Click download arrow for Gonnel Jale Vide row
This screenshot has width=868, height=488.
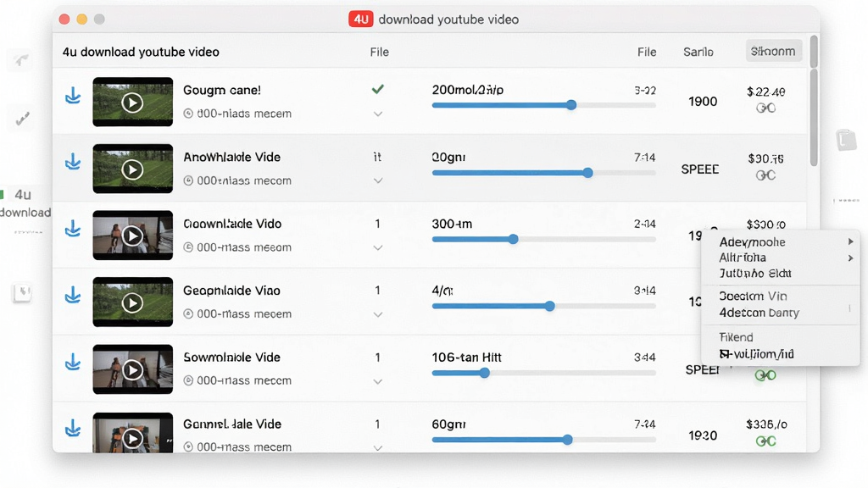pos(73,428)
